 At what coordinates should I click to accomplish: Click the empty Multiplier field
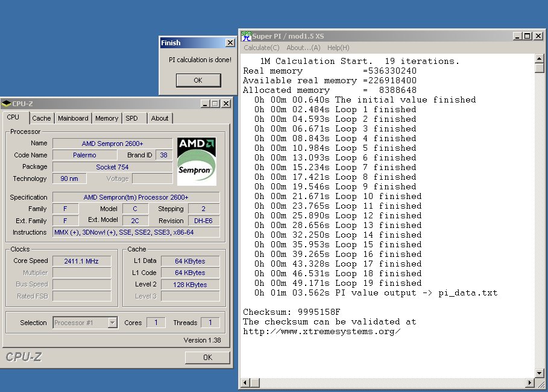click(82, 273)
